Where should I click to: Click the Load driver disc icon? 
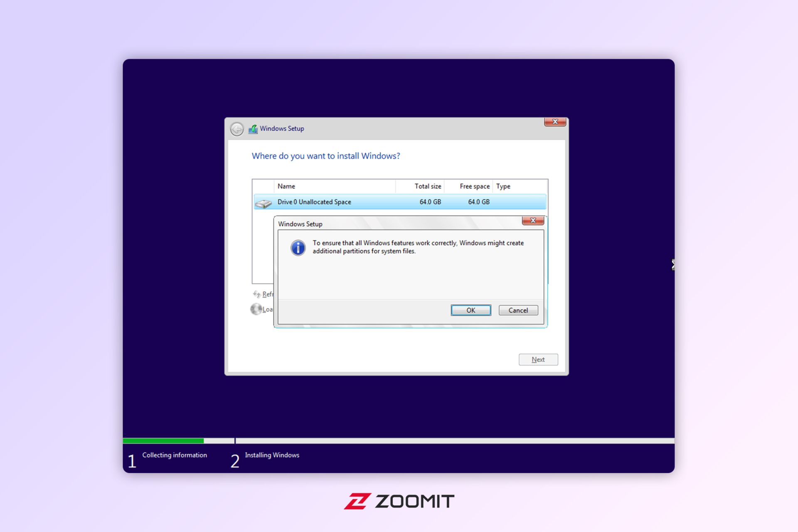pos(256,309)
